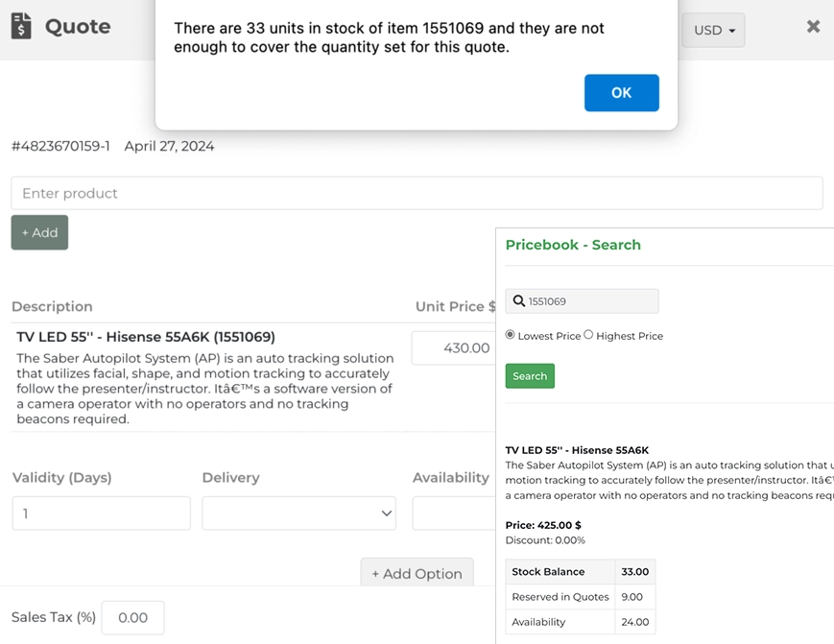Click the Sales Tax percentage field

(132, 617)
